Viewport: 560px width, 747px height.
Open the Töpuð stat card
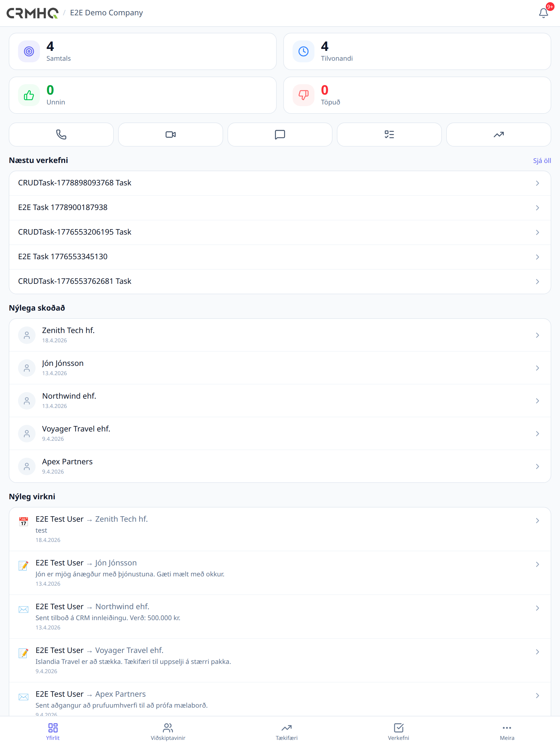[417, 95]
